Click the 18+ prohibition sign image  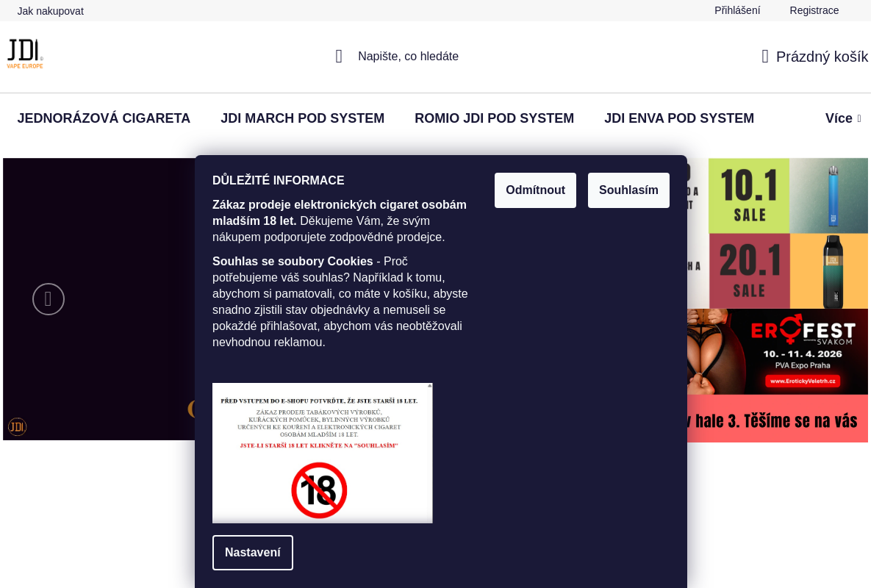click(x=319, y=490)
